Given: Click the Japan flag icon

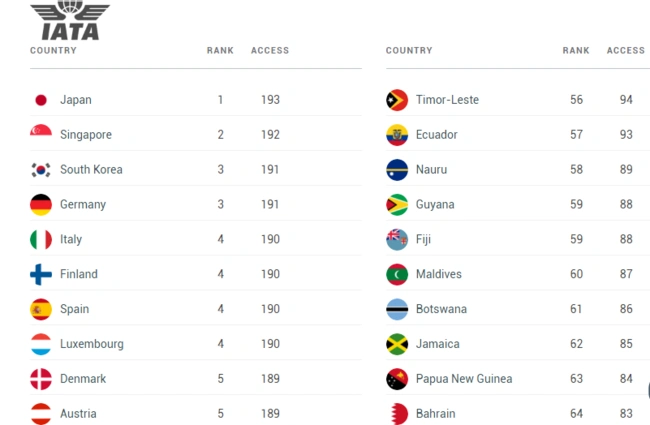Looking at the screenshot, I should (x=41, y=100).
